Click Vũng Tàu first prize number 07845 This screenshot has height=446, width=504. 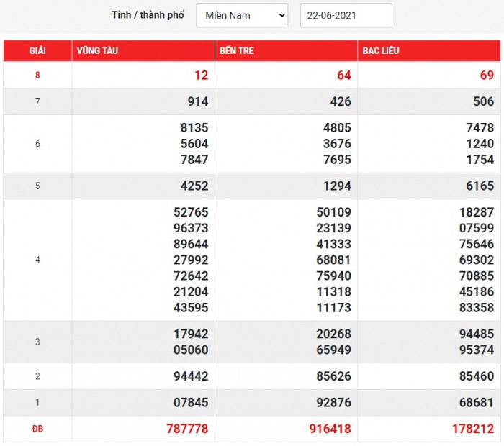[x=190, y=402]
